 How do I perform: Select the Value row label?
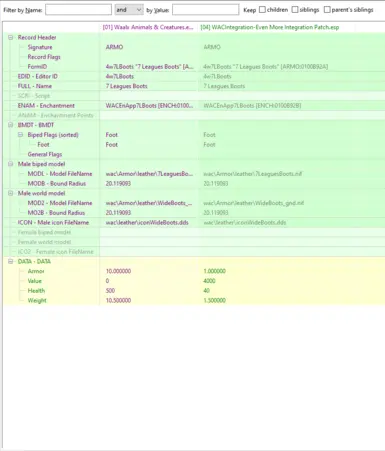click(x=34, y=281)
